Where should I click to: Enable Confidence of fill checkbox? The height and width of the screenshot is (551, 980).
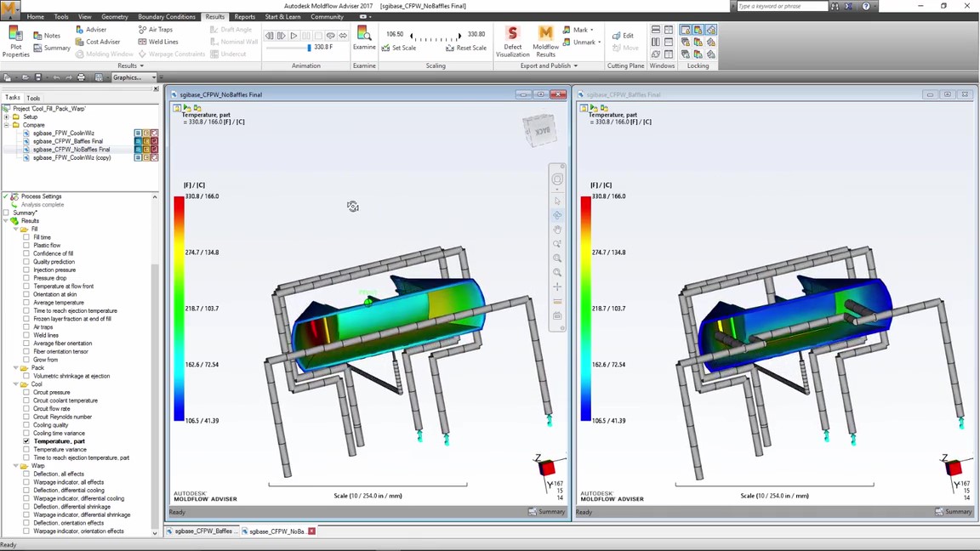(26, 253)
